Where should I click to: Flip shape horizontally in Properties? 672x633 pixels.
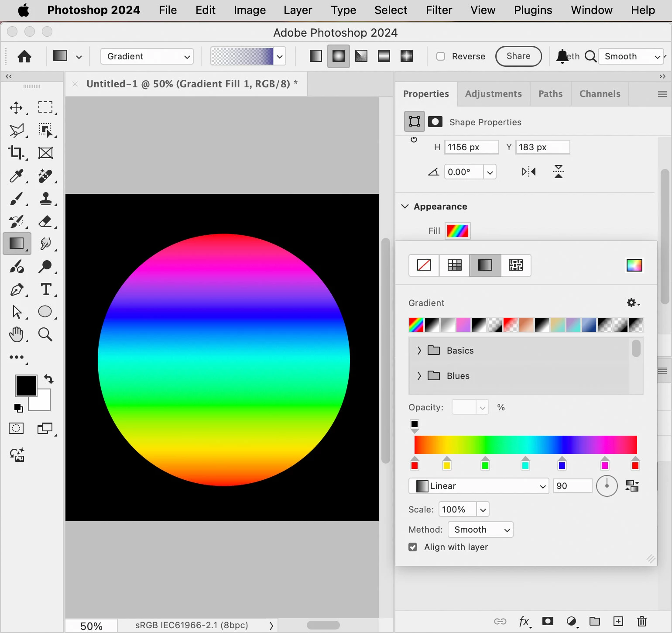tap(528, 172)
